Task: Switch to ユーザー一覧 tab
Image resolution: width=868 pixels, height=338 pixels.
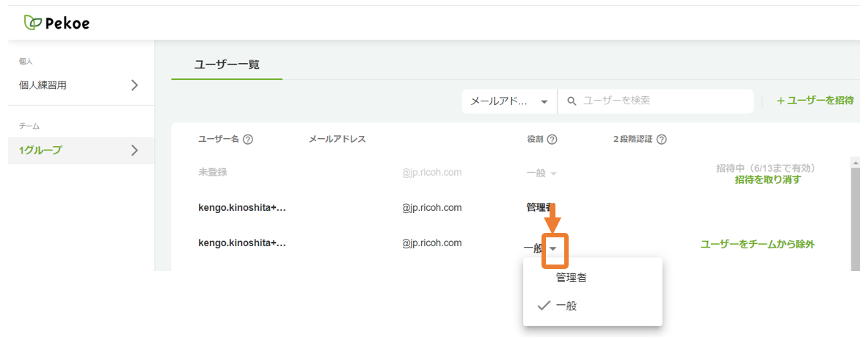Action: coord(227,65)
